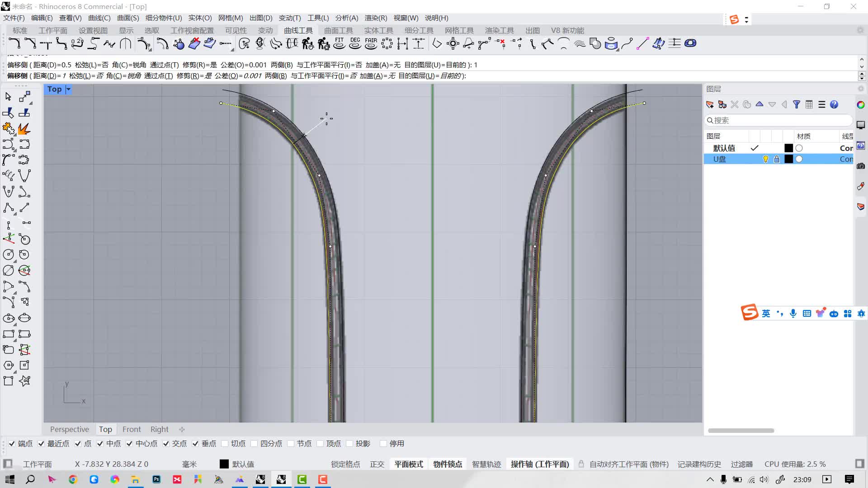Click the remove control point red-X icon
Viewport: 868px width, 488px height.
click(x=500, y=43)
